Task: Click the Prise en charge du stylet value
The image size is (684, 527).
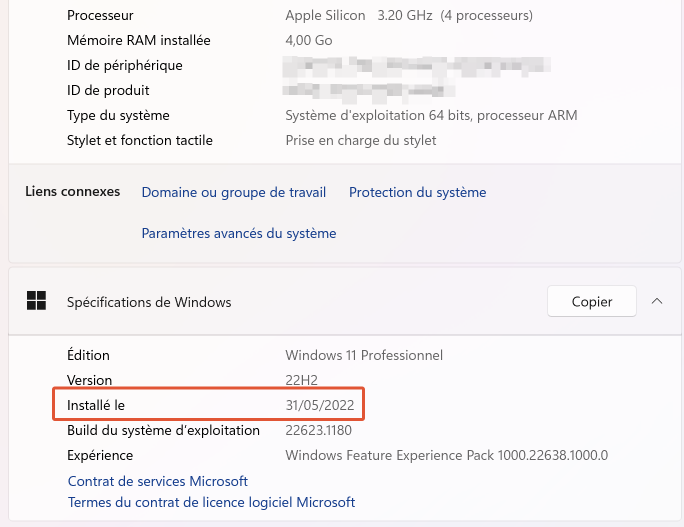Action: point(361,140)
